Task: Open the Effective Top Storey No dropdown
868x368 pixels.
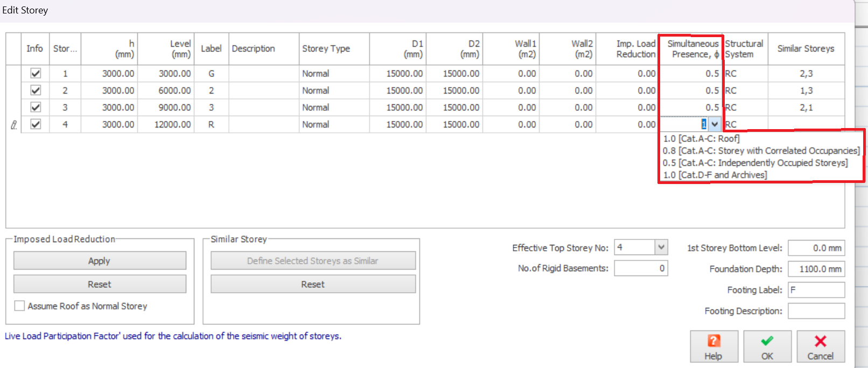Action: pos(661,247)
